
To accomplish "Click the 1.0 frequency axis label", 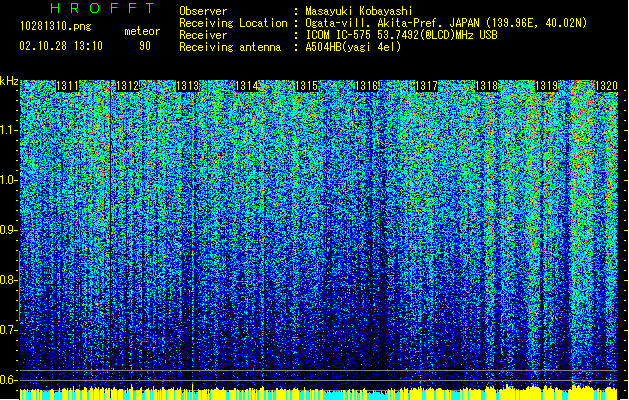I will (9, 180).
